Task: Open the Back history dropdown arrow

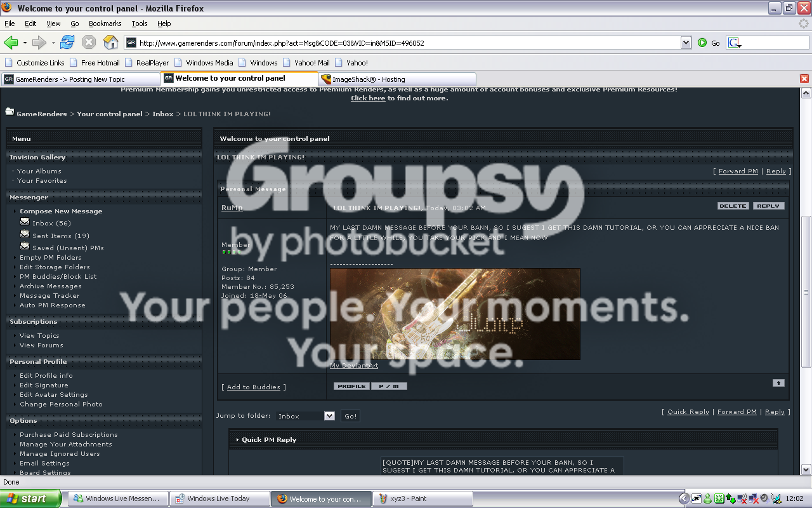Action: tap(25, 43)
